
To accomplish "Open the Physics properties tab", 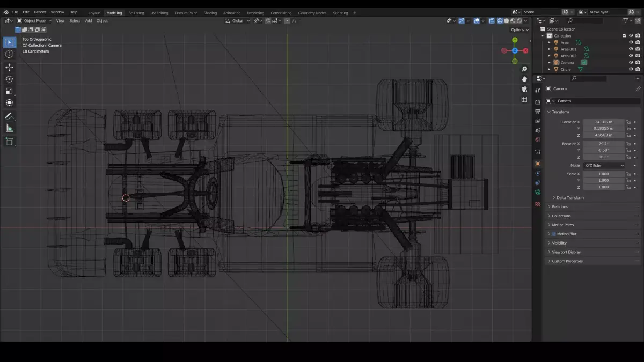I will point(538,173).
